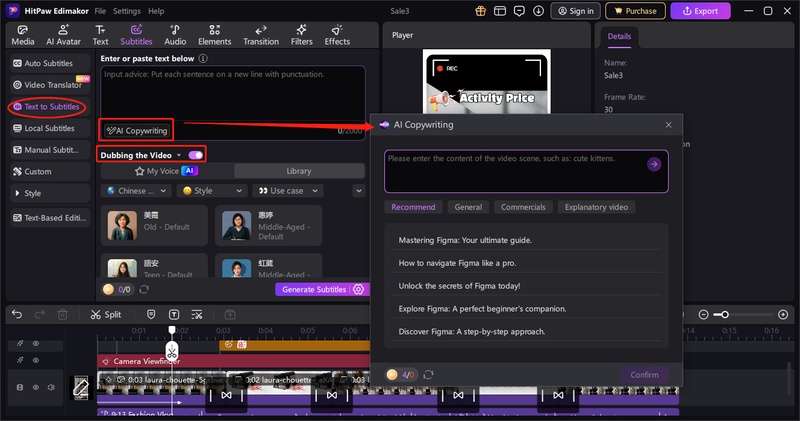The height and width of the screenshot is (421, 800).
Task: Open the Effects panel
Action: point(337,35)
